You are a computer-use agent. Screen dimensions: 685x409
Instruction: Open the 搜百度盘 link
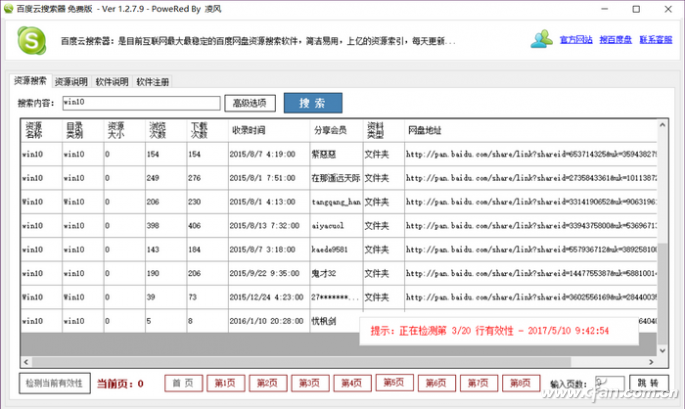pyautogui.click(x=615, y=40)
